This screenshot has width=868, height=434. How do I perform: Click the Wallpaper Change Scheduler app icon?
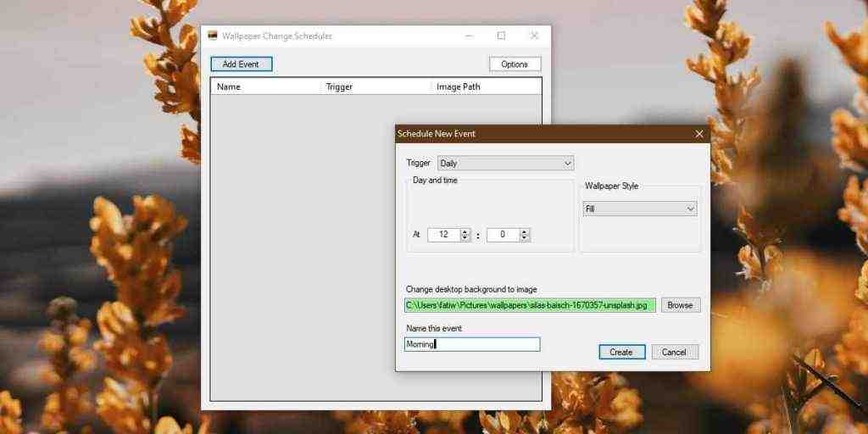tap(213, 36)
